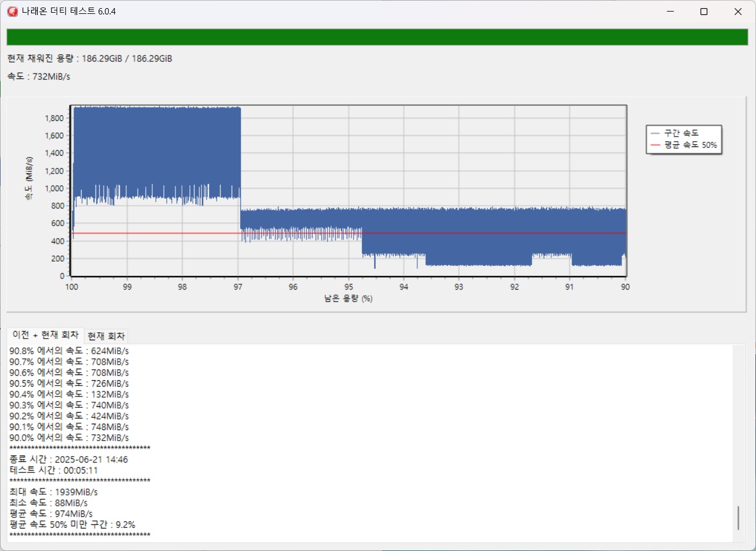Click the '속도 : 732MiB/s' speed label
The height and width of the screenshot is (551, 756).
(39, 76)
